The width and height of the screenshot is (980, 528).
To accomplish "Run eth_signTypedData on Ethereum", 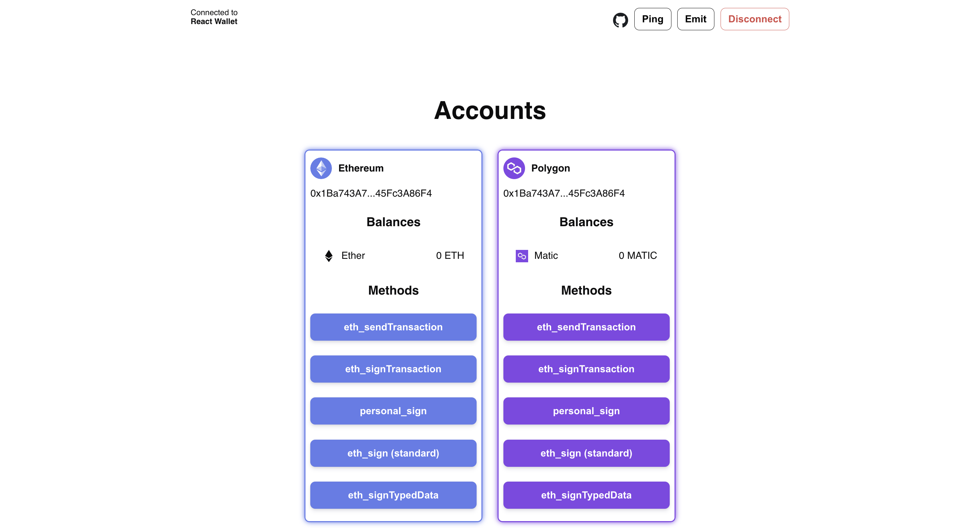I will [393, 495].
